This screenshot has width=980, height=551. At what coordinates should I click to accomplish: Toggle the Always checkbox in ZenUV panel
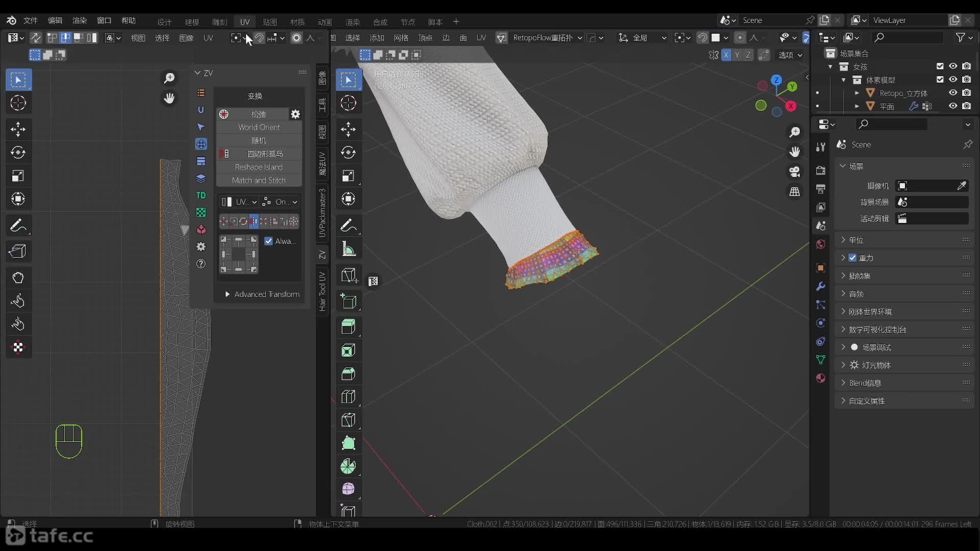click(x=268, y=241)
